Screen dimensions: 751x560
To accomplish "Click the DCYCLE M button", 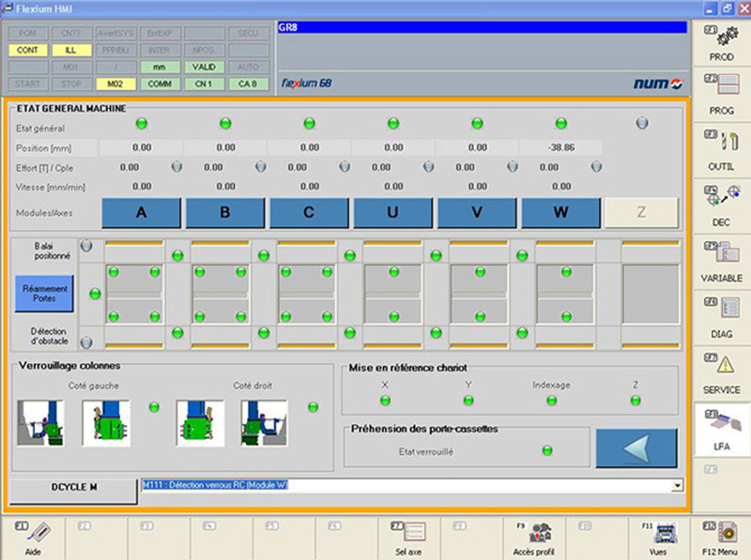I will click(x=73, y=488).
